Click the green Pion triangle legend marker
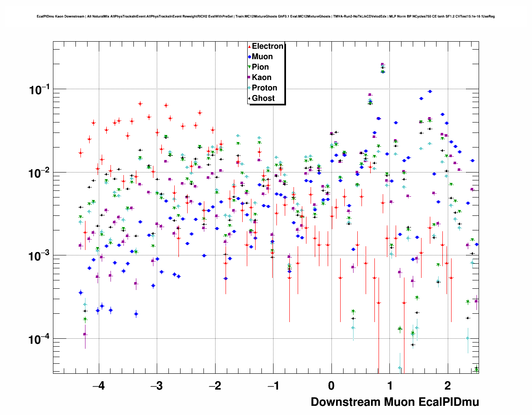Viewport: 532px width, 415px height. click(249, 67)
